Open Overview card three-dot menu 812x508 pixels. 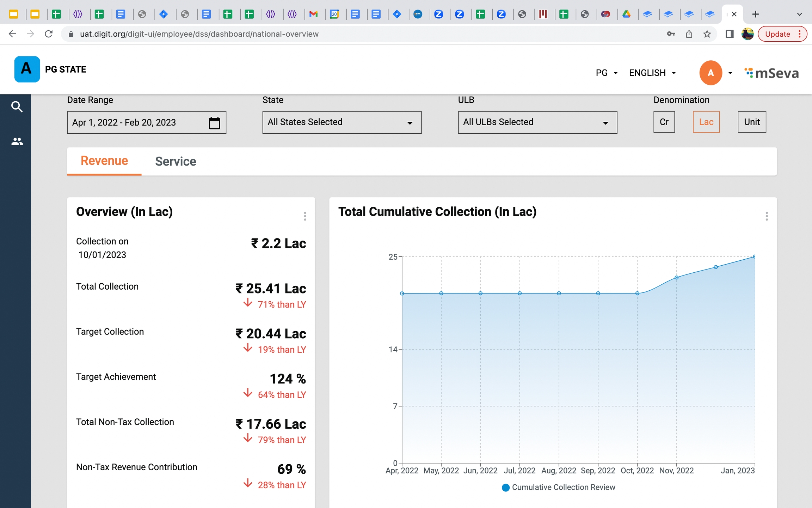click(305, 216)
